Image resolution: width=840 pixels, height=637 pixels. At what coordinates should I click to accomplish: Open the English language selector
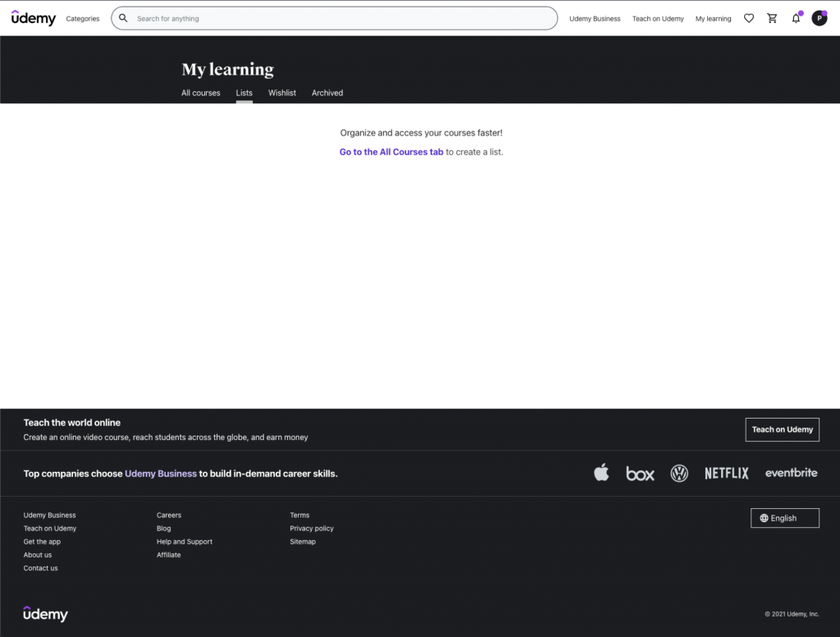pyautogui.click(x=785, y=518)
